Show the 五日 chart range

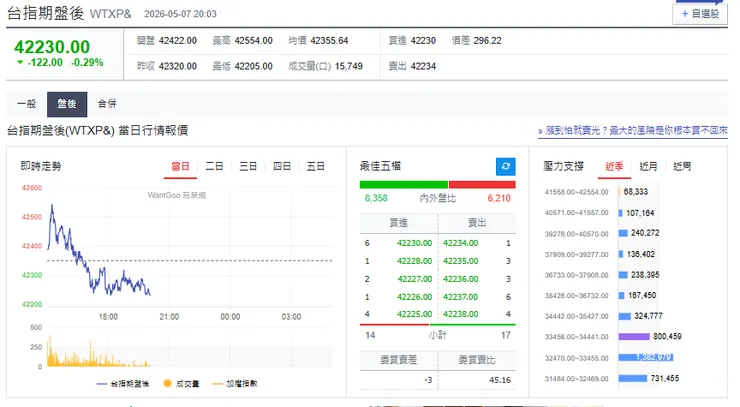pyautogui.click(x=316, y=167)
